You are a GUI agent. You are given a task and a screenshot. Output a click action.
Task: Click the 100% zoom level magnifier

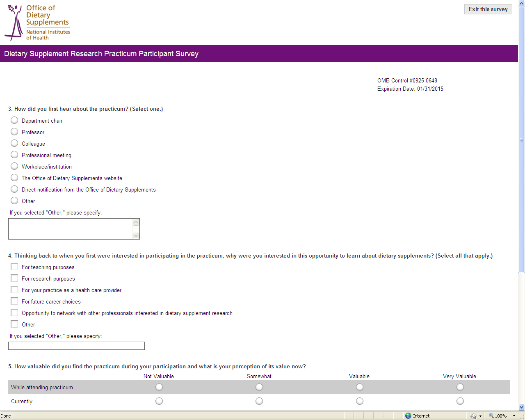tap(491, 415)
